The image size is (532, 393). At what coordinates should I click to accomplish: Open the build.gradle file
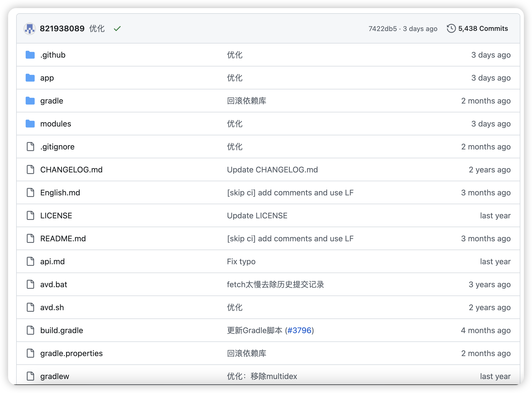tap(62, 330)
